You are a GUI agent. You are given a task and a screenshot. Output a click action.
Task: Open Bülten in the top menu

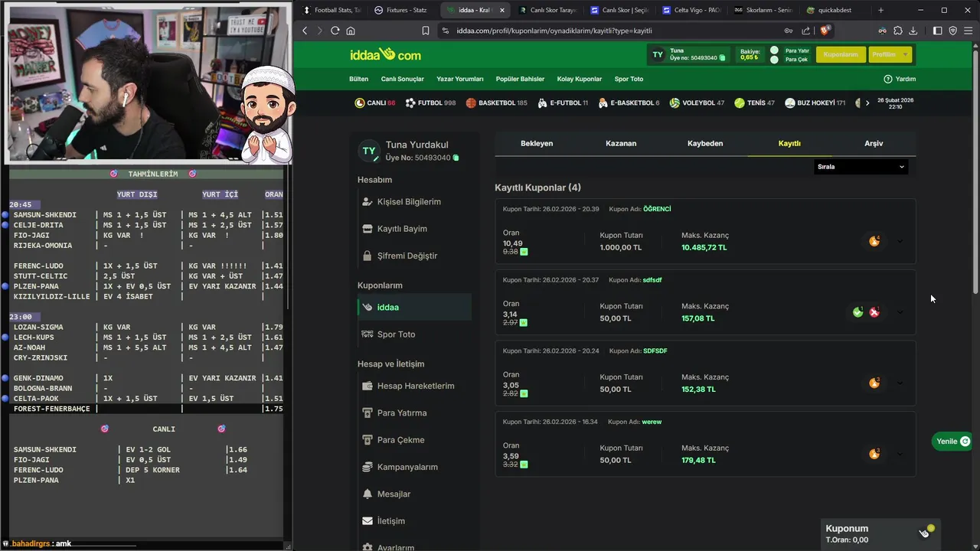tap(358, 79)
